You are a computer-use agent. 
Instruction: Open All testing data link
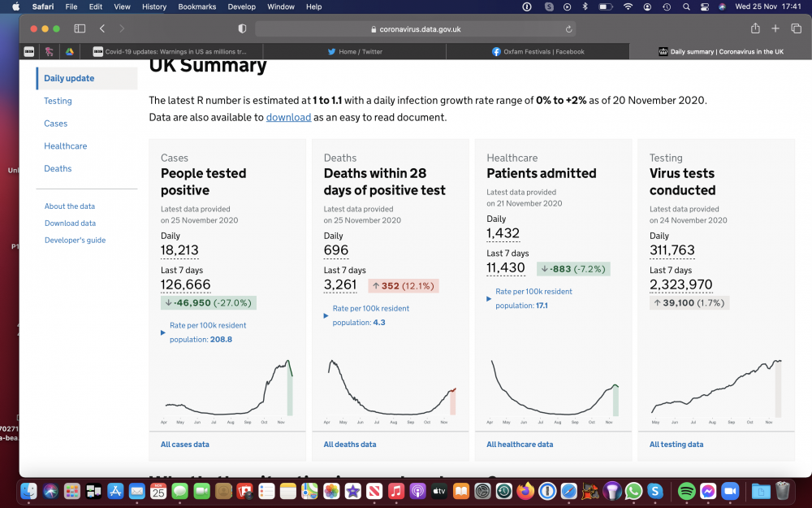[x=676, y=445]
